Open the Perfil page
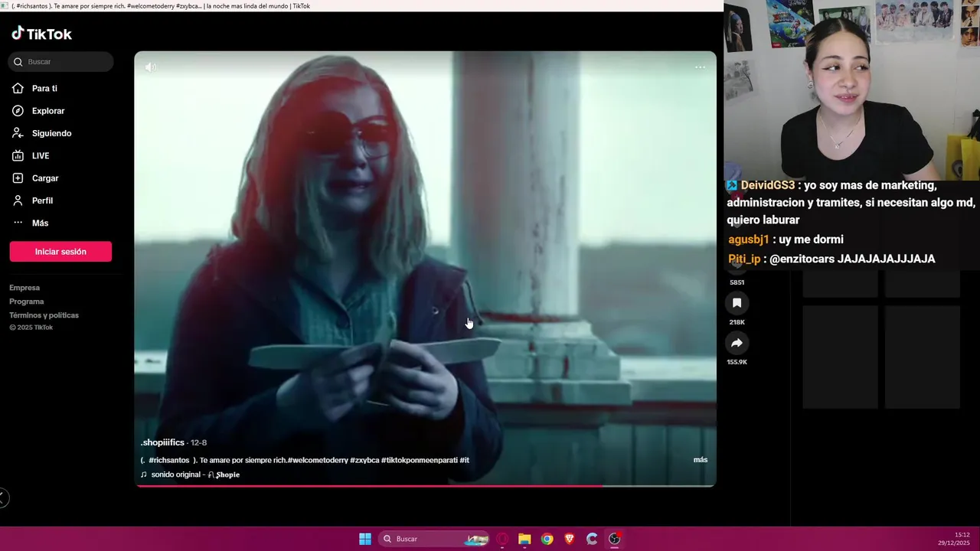980x551 pixels. pos(42,201)
